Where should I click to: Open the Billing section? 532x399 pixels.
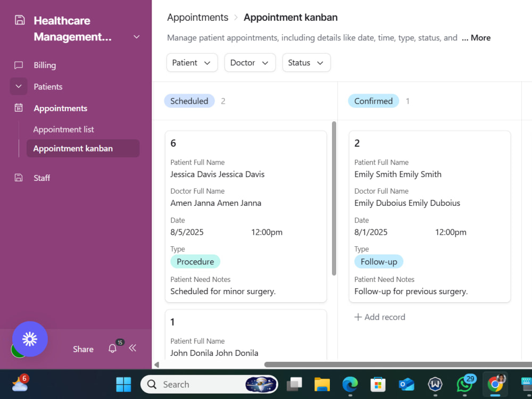tap(45, 65)
